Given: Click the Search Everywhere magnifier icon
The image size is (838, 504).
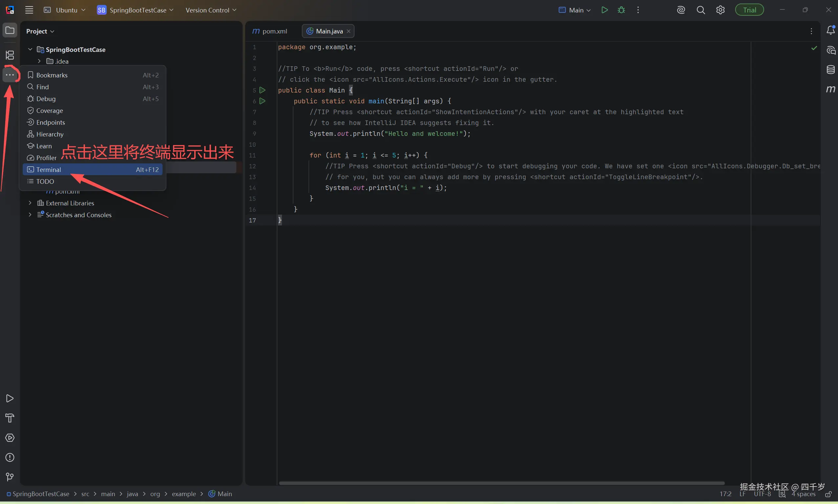Looking at the screenshot, I should pyautogui.click(x=701, y=10).
